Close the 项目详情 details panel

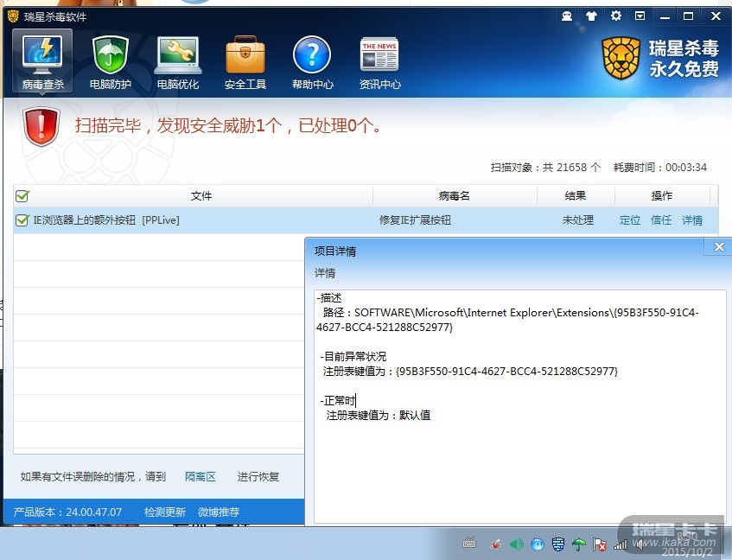coord(719,247)
